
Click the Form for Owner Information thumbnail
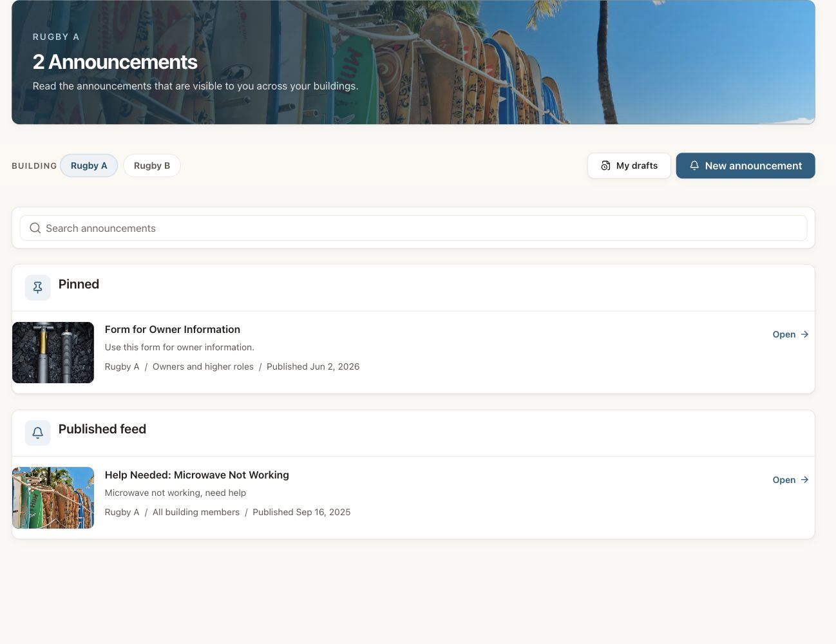[53, 352]
